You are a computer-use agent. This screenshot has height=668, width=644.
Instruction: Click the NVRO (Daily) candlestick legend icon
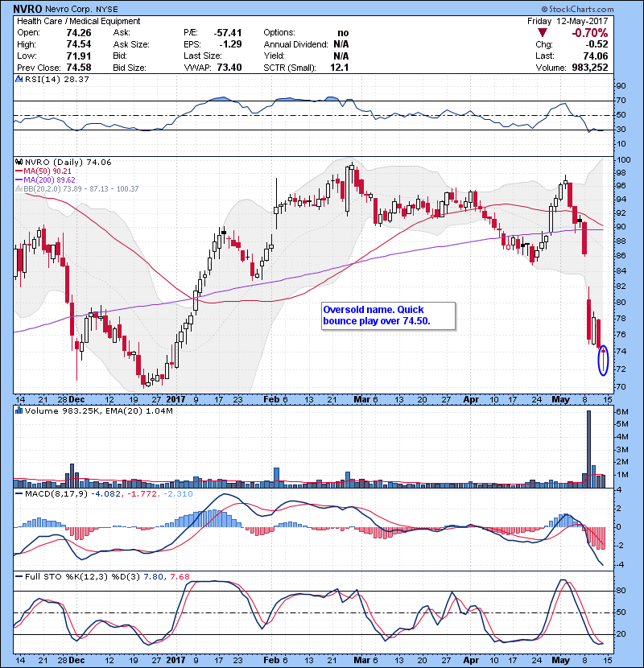pos(19,162)
